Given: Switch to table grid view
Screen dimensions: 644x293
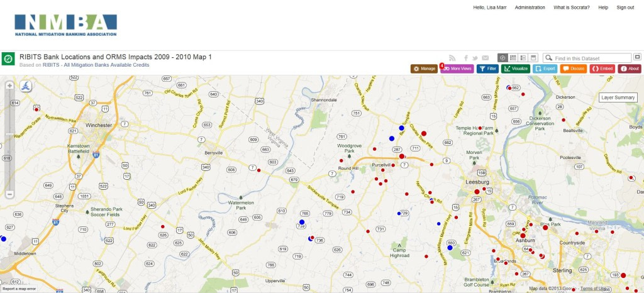Looking at the screenshot, I should (x=513, y=58).
